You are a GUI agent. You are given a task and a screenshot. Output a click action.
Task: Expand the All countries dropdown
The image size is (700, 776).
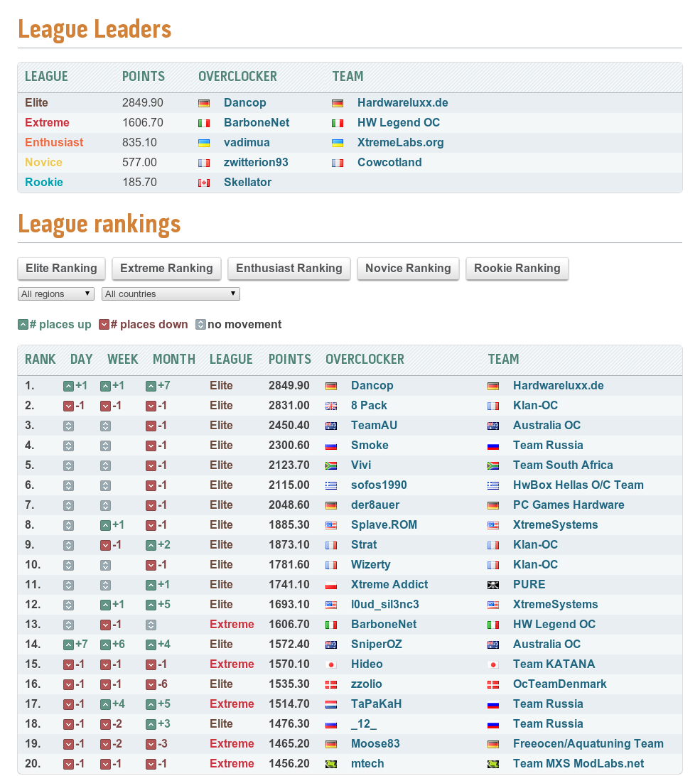(x=171, y=294)
